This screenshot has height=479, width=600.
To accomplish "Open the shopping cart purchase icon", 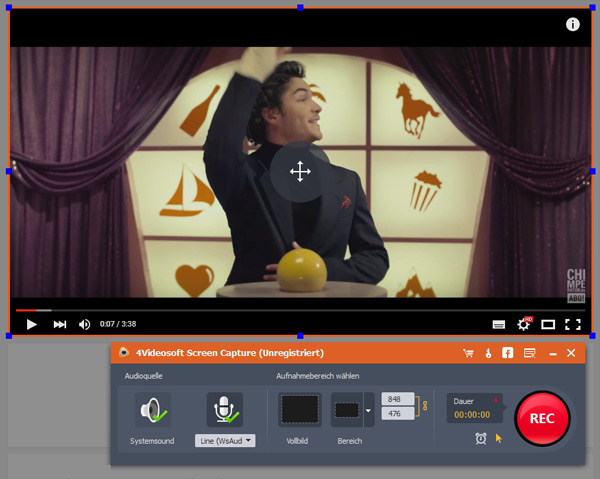I will [468, 353].
